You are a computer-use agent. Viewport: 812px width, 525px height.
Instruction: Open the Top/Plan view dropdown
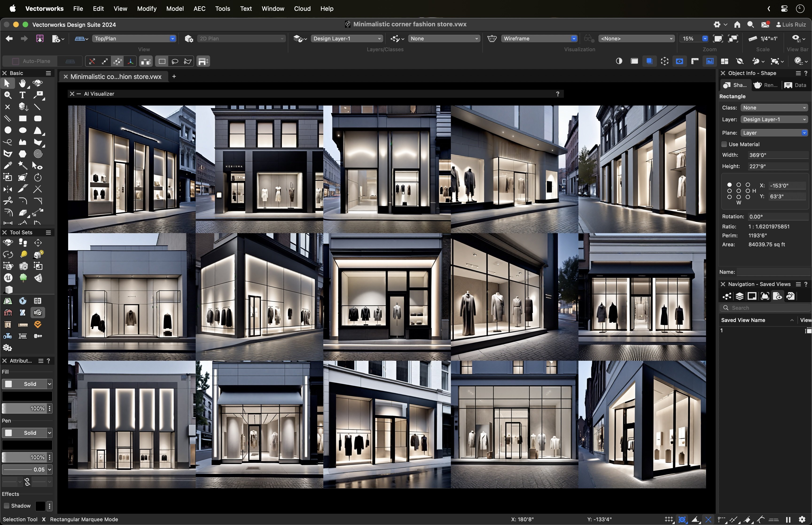[x=134, y=39]
